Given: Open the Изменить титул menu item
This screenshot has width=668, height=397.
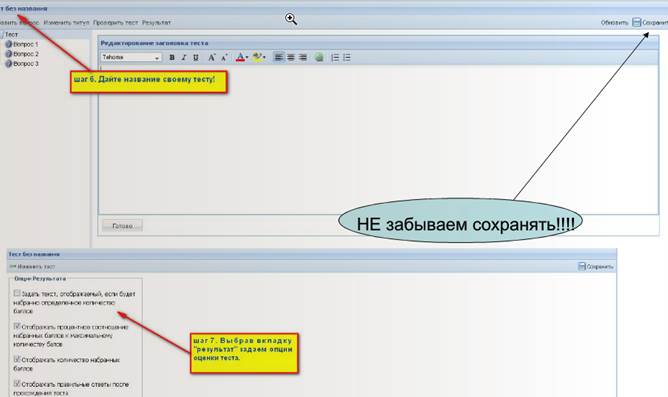Looking at the screenshot, I should point(66,23).
